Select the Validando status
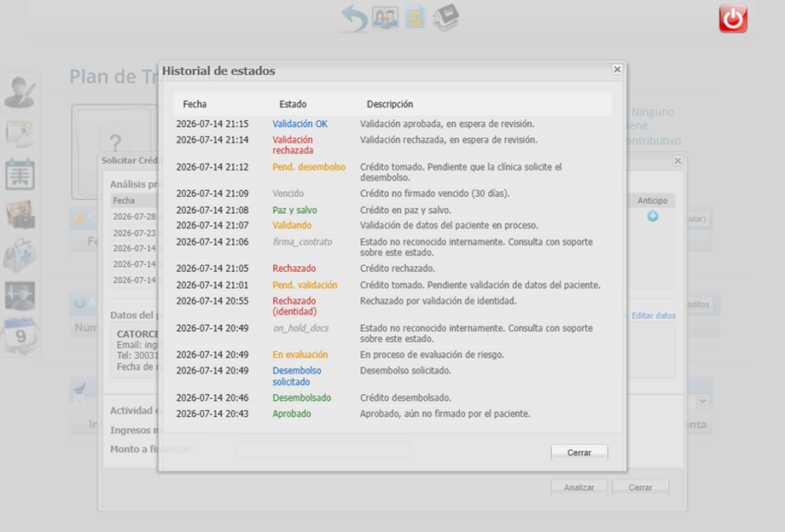This screenshot has height=532, width=785. tap(292, 225)
